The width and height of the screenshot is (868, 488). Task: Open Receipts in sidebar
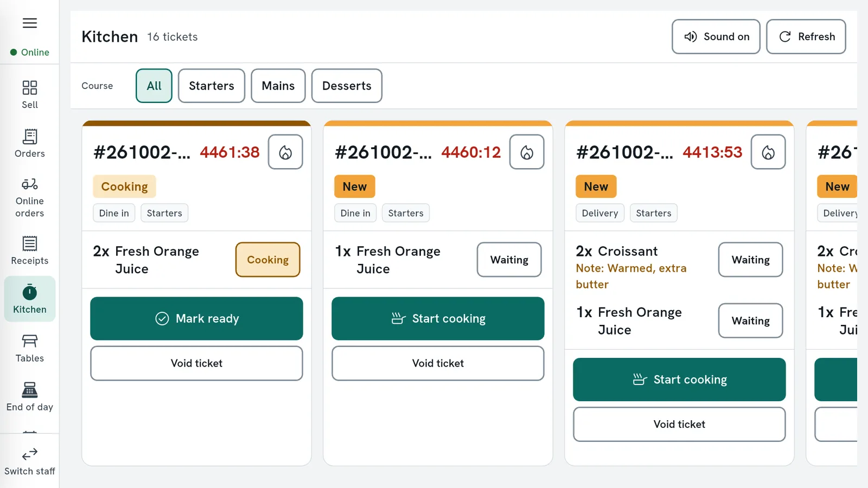click(30, 251)
